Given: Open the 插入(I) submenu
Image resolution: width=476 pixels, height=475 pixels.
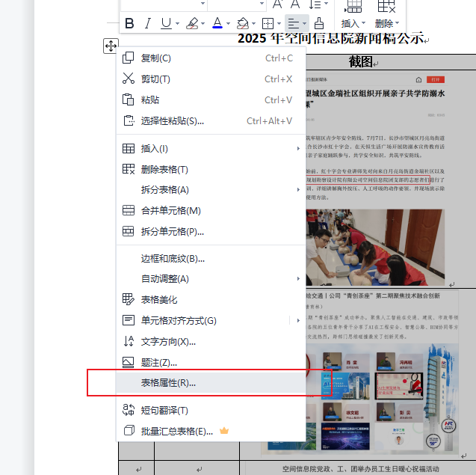Looking at the screenshot, I should point(211,149).
